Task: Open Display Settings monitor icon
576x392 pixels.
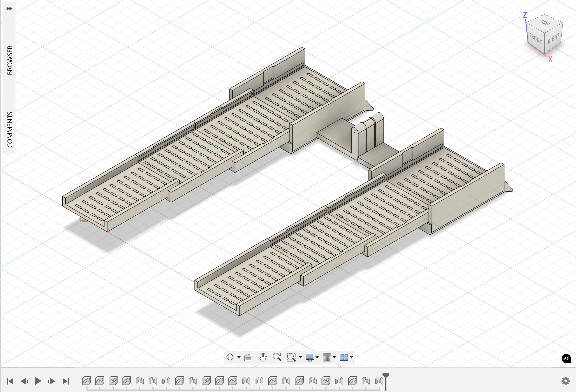Action: click(310, 357)
